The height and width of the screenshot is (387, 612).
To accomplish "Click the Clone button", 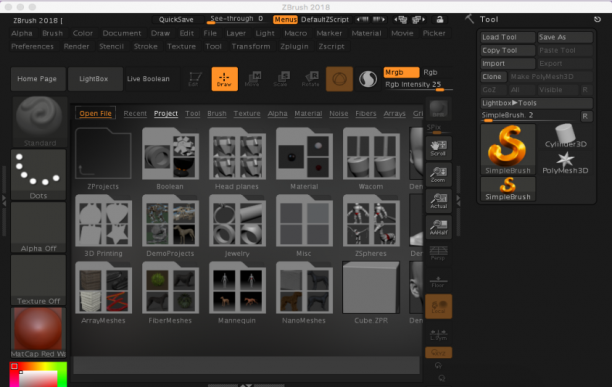I will (x=493, y=77).
